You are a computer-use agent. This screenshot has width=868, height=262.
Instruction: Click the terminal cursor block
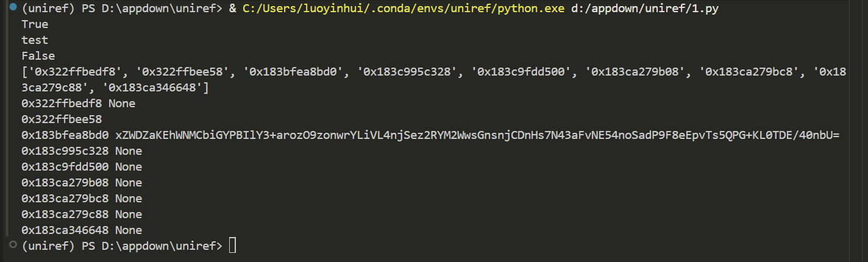pos(232,246)
